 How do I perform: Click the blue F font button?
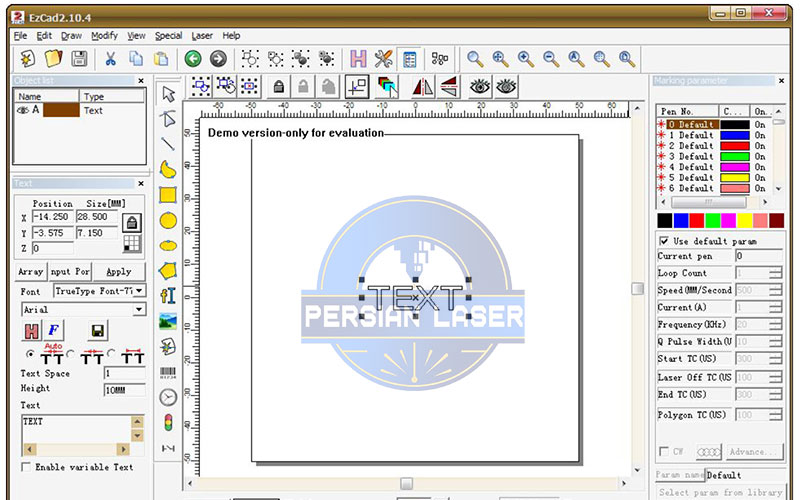[x=53, y=331]
